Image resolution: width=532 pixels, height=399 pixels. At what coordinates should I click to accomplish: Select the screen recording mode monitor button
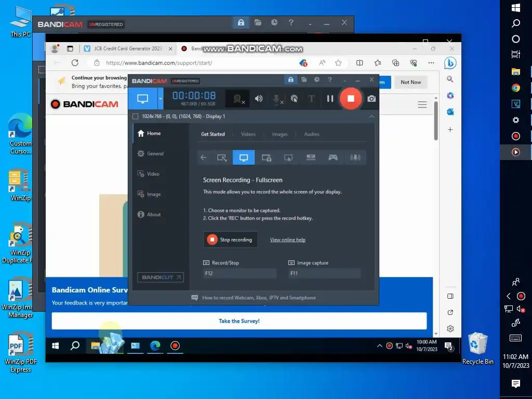click(x=142, y=98)
